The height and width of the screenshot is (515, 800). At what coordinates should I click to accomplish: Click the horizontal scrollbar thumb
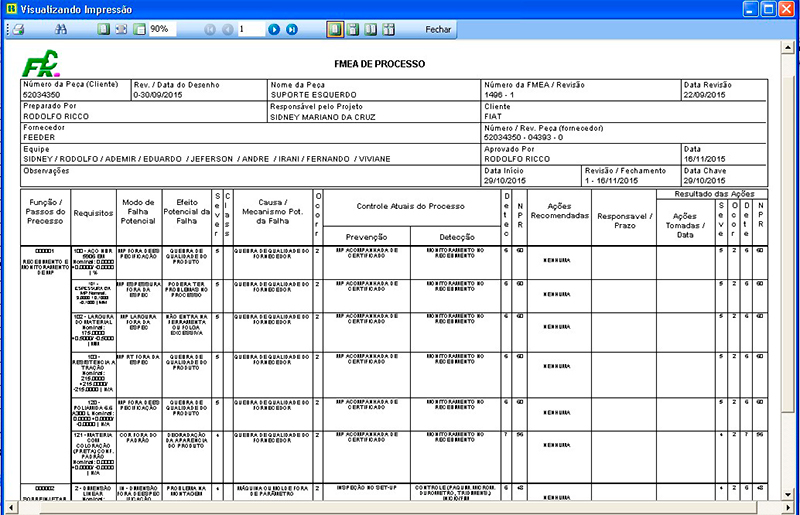(398, 507)
